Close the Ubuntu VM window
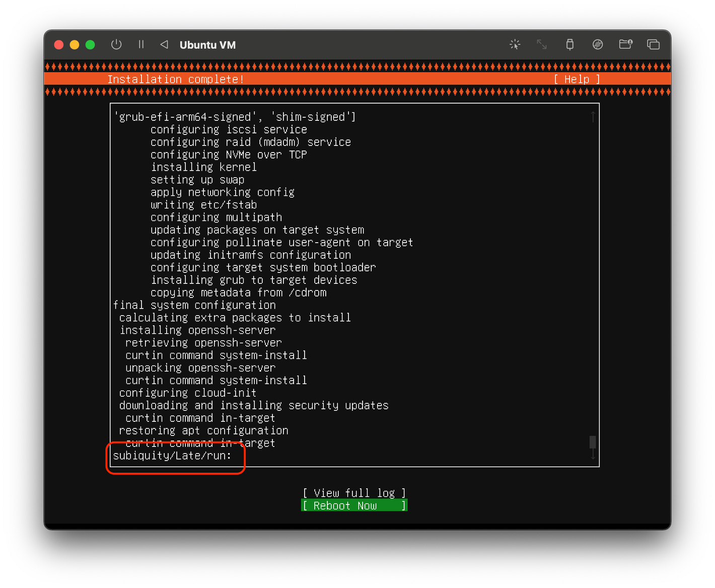Screen dimensions: 715x588 click(x=58, y=45)
